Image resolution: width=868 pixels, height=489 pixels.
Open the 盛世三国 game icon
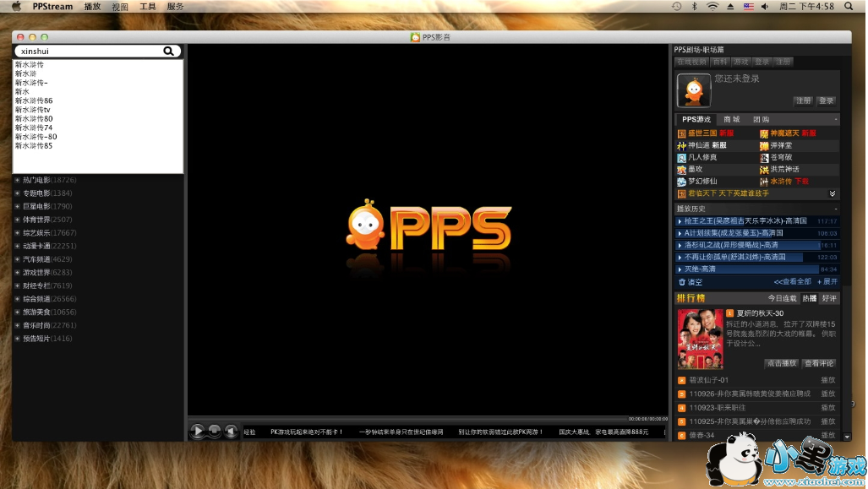(681, 133)
